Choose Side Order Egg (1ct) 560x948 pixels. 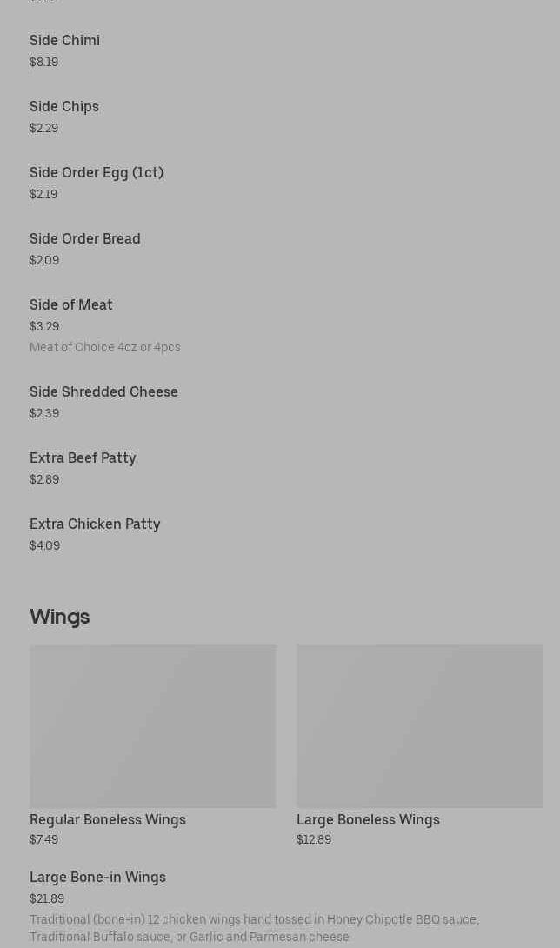click(96, 172)
